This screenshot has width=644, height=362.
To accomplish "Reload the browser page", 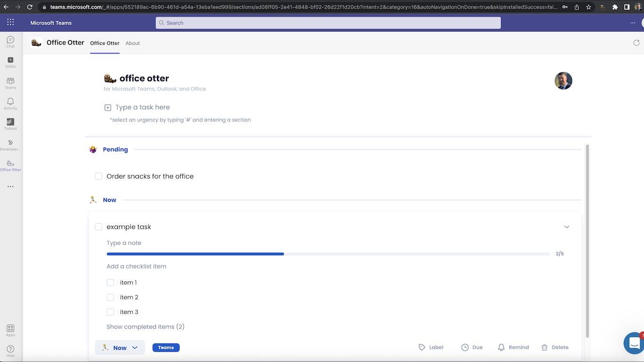I will 30,7.
